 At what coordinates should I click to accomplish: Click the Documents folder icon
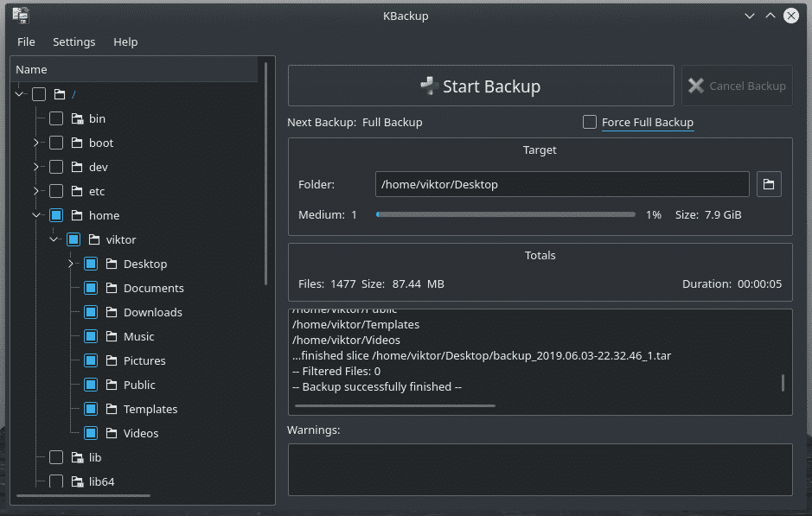[112, 288]
